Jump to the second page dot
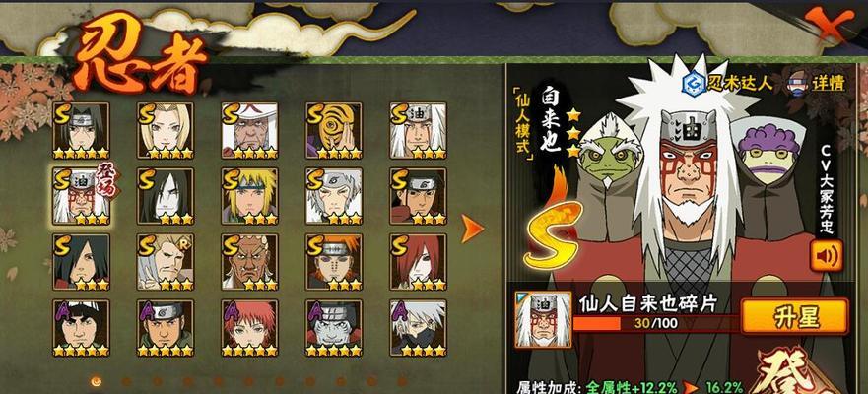The width and height of the screenshot is (868, 394). click(x=127, y=381)
